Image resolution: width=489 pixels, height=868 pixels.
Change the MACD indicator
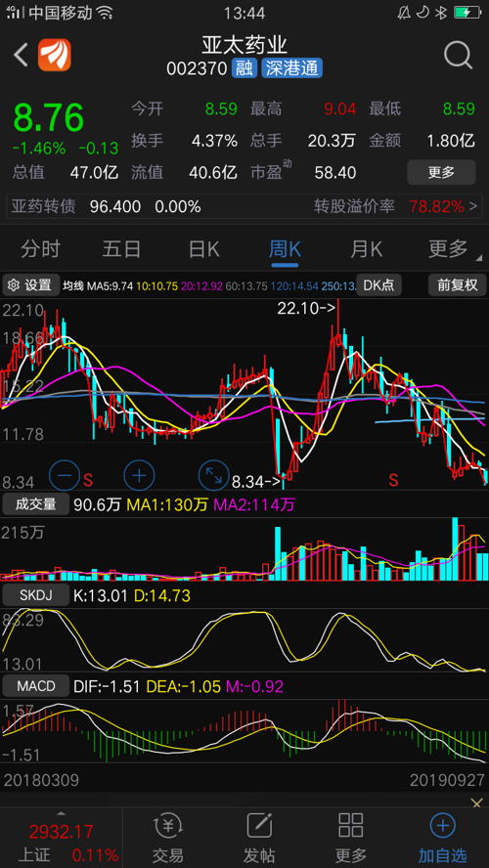pos(36,686)
